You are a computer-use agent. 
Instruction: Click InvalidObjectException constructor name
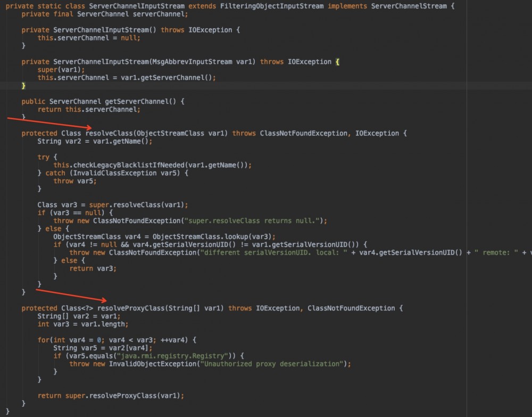point(153,364)
